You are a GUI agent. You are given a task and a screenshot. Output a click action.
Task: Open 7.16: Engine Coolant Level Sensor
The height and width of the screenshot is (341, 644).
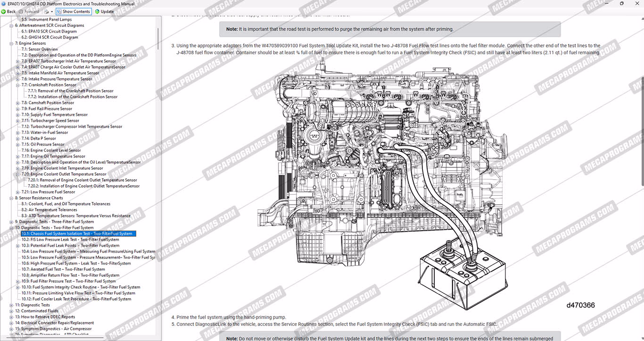tap(51, 150)
